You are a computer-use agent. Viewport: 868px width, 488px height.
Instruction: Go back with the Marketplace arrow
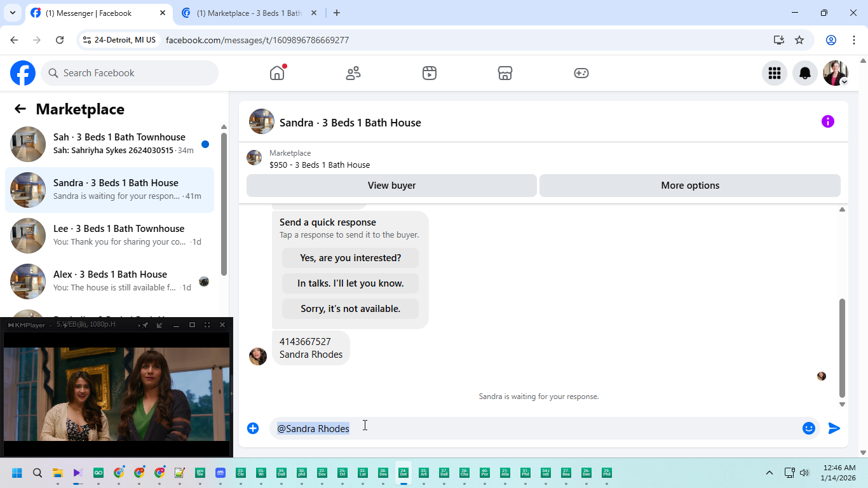(x=20, y=109)
